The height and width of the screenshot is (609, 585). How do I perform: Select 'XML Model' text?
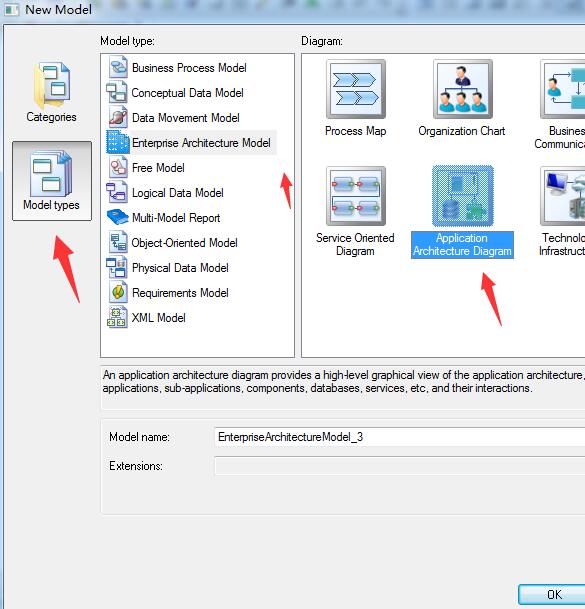click(158, 318)
